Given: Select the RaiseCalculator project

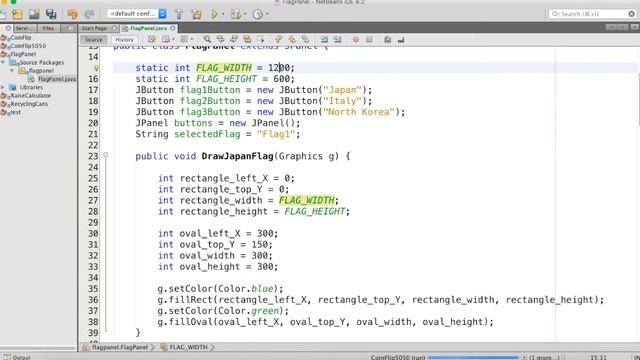Looking at the screenshot, I should (x=31, y=96).
